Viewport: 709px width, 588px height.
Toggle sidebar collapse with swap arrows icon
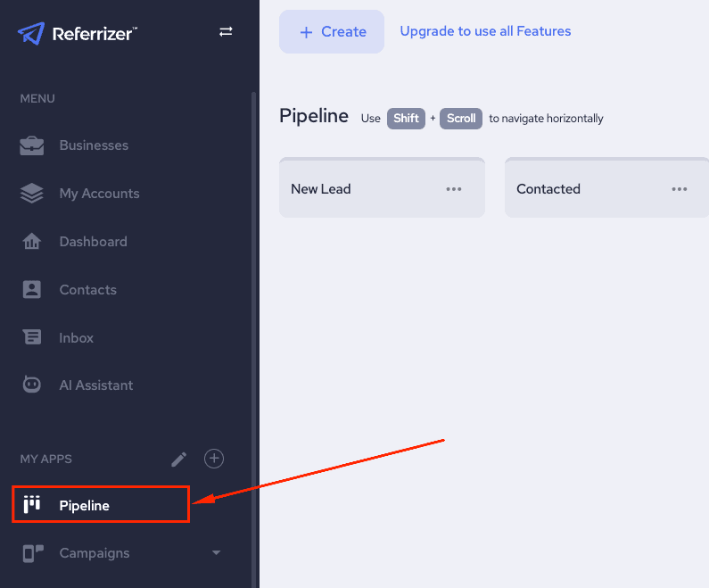click(x=226, y=31)
